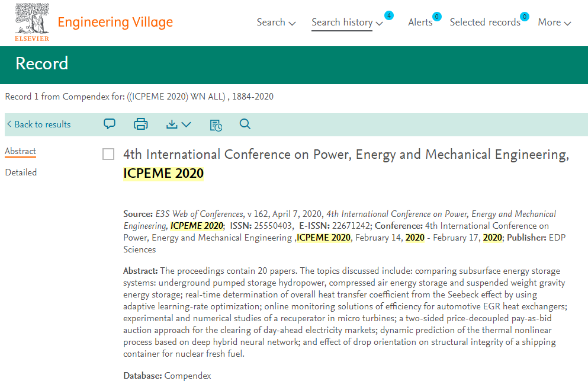This screenshot has width=588, height=384.
Task: Click the record schedule clock icon
Action: click(x=216, y=125)
